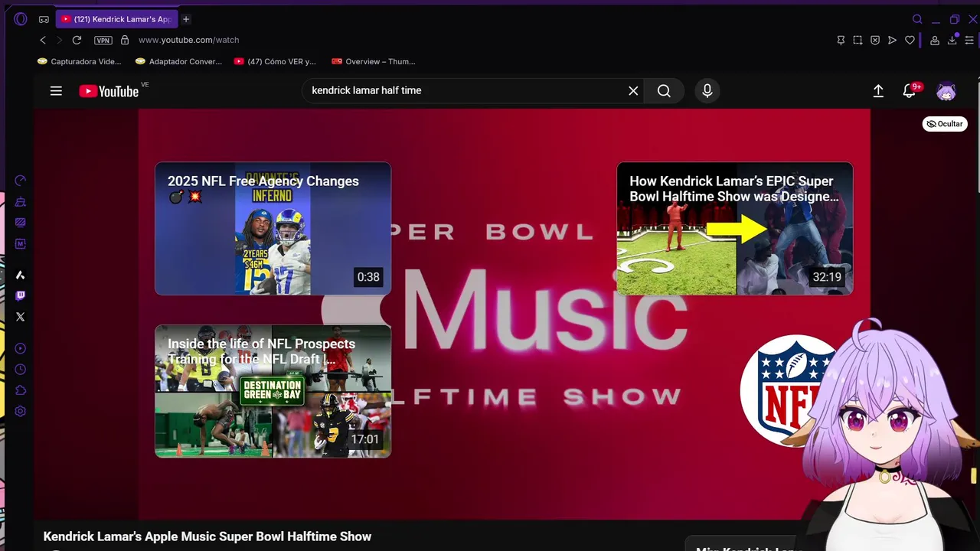Open the Capturadora Vide... bookmark
The image size is (980, 551).
[x=80, y=61]
